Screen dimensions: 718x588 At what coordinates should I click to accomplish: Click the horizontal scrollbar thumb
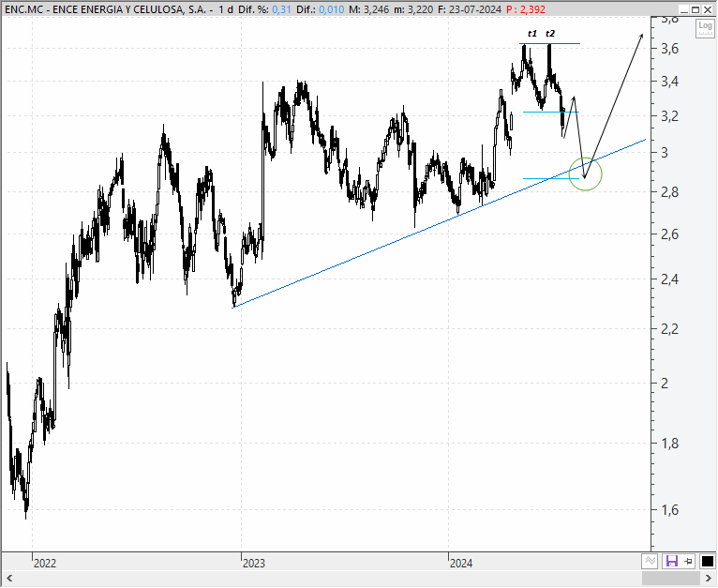670,578
